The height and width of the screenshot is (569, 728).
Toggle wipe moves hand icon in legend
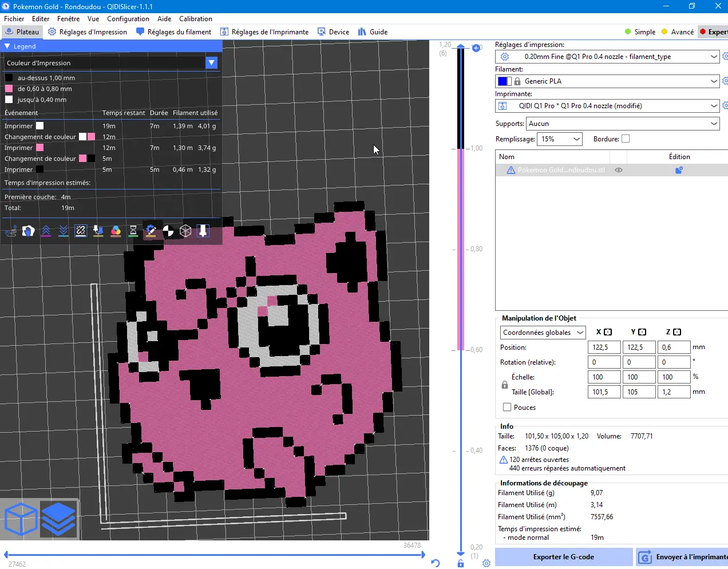tap(28, 231)
